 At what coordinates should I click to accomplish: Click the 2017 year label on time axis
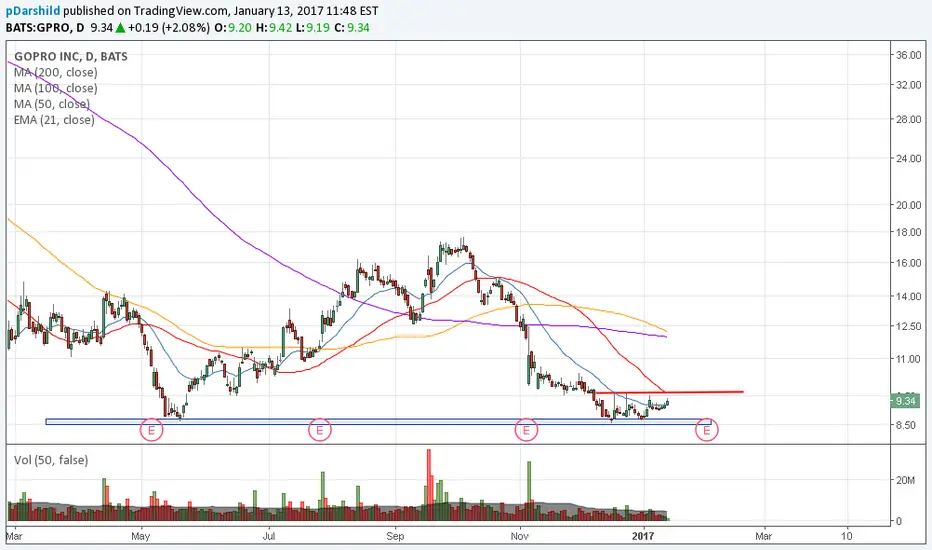point(643,536)
